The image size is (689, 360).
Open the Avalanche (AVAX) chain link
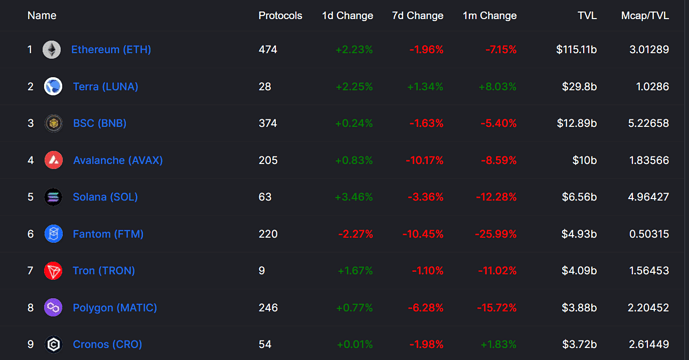pyautogui.click(x=118, y=160)
